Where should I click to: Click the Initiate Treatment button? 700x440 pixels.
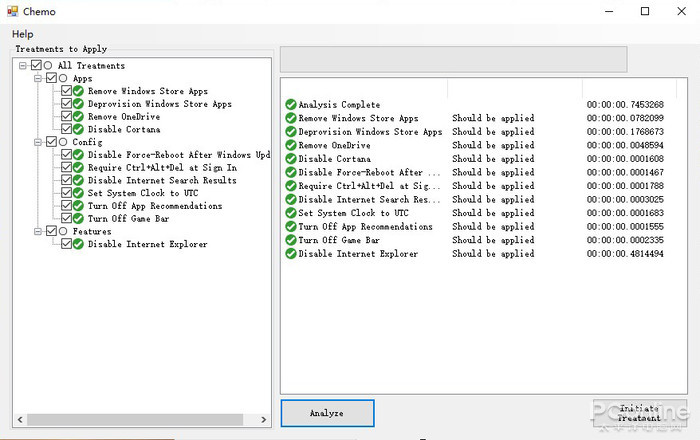[639, 413]
